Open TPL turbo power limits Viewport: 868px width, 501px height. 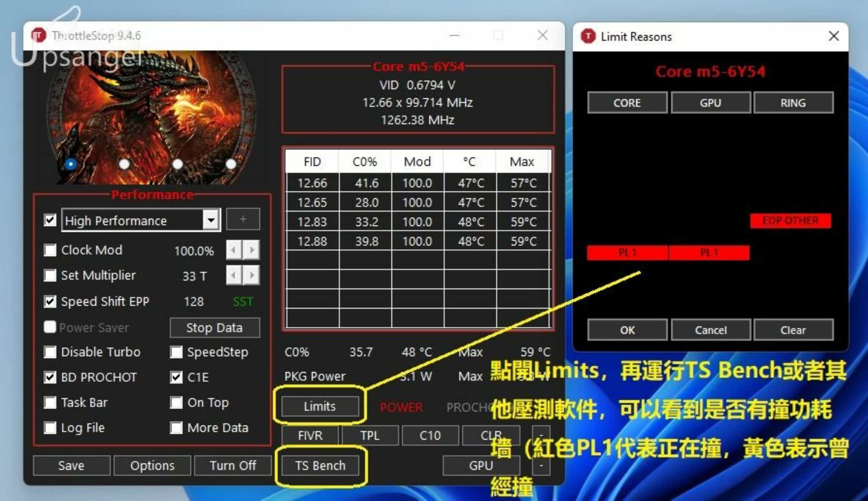[370, 435]
